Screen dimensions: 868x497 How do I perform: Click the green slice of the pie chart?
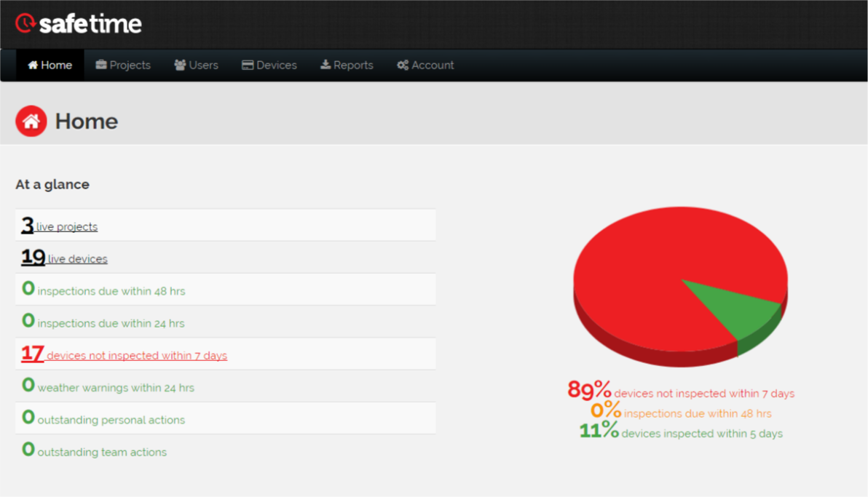[x=739, y=310]
